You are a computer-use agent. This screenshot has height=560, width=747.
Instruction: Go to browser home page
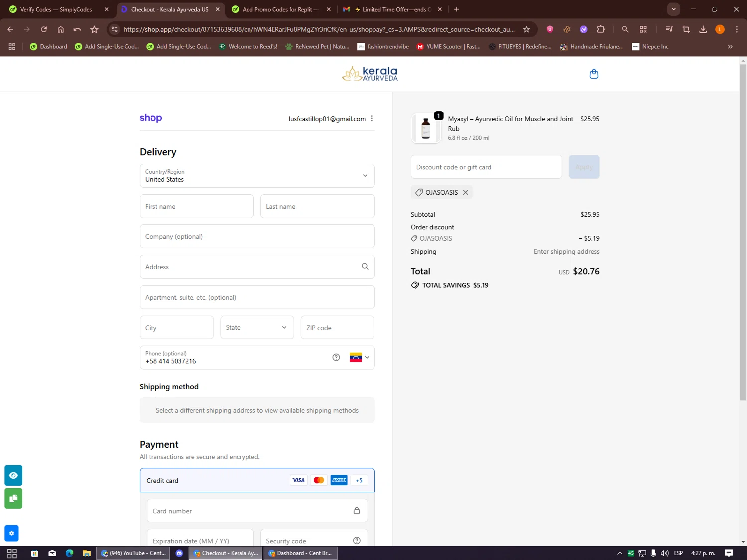pyautogui.click(x=61, y=29)
